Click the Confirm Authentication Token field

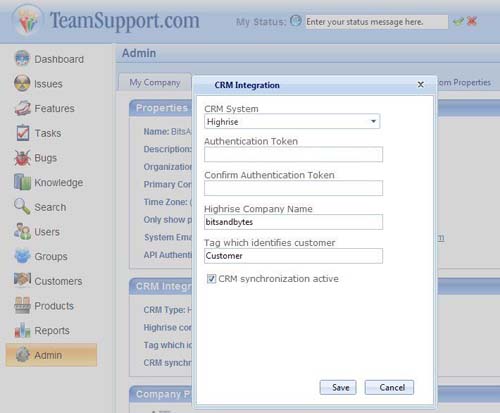click(x=293, y=188)
